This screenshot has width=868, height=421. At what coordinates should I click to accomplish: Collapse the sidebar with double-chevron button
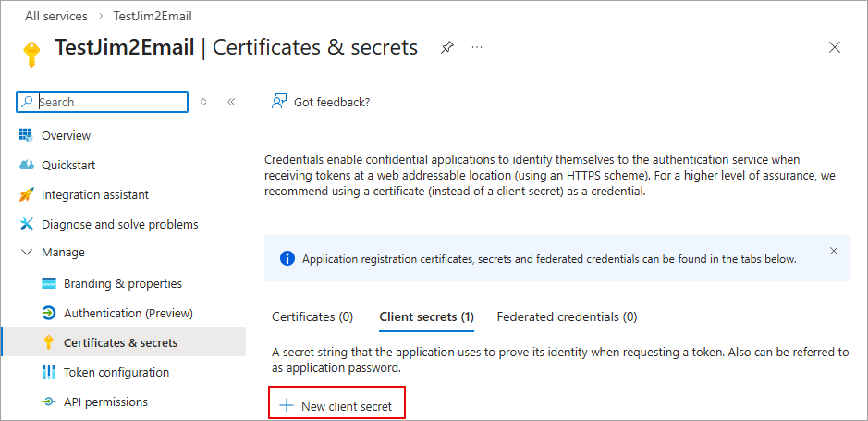231,102
